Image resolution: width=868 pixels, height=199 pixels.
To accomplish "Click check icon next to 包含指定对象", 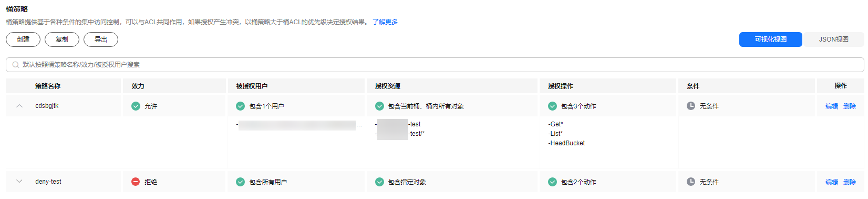I will 379,182.
